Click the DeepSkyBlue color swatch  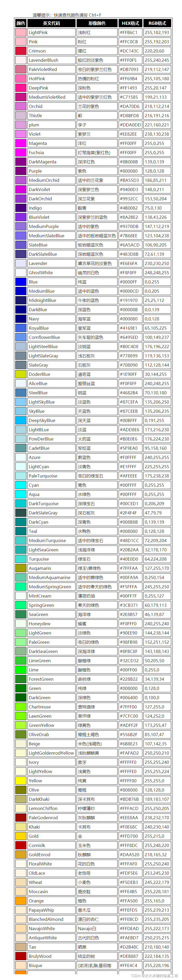tap(21, 420)
